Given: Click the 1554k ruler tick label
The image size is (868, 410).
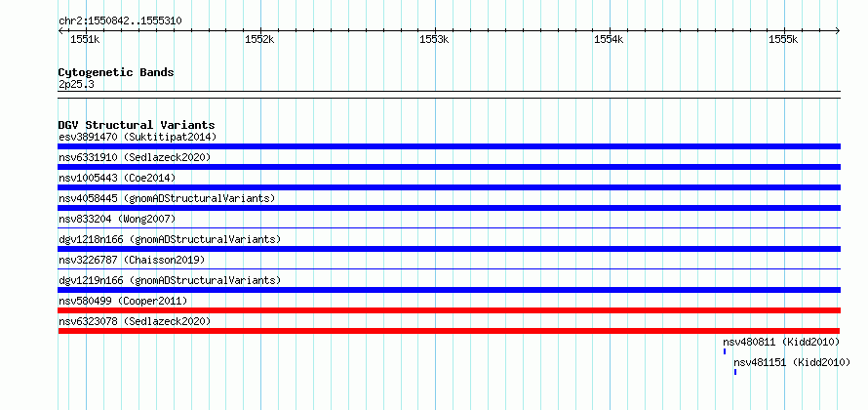Looking at the screenshot, I should (609, 40).
